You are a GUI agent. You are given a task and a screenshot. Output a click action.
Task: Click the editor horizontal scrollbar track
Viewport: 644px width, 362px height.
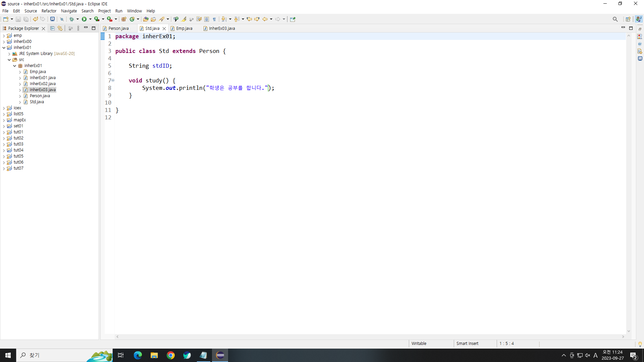369,337
